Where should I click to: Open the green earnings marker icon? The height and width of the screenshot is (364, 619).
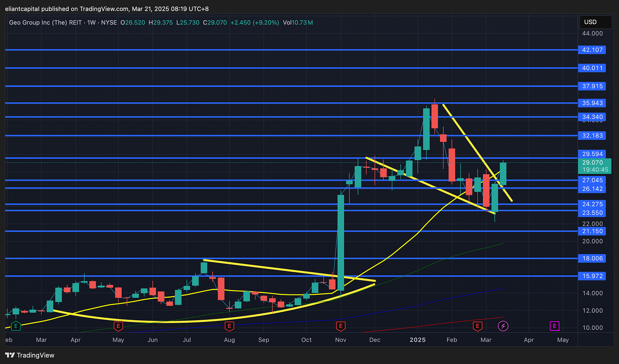(x=16, y=326)
